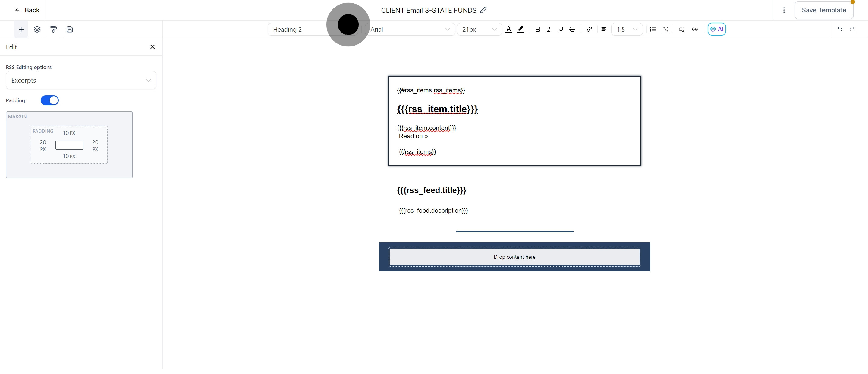Expand the Excerpts RSS editing dropdown
This screenshot has height=374, width=868.
coord(81,80)
